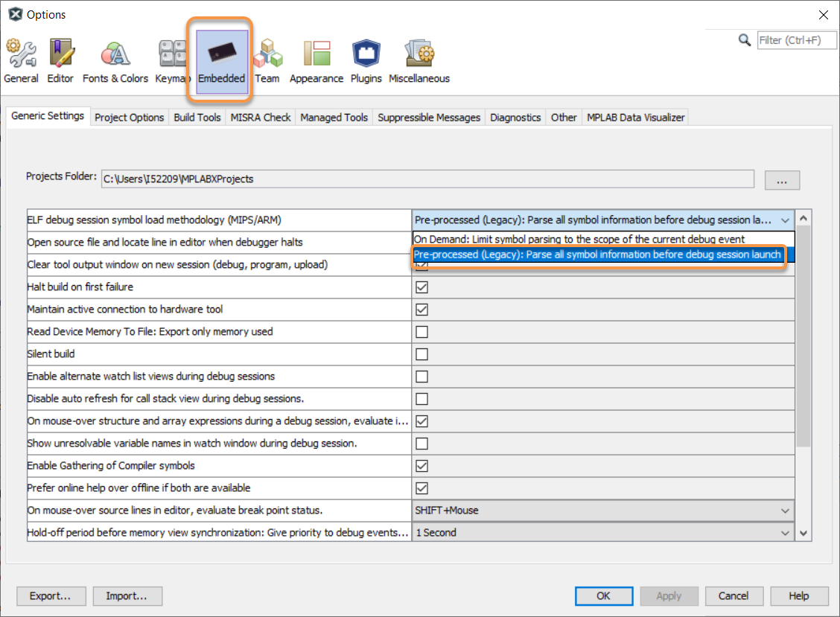The width and height of the screenshot is (840, 617).
Task: Open the 1 Second hold-off dropdown
Action: point(602,533)
